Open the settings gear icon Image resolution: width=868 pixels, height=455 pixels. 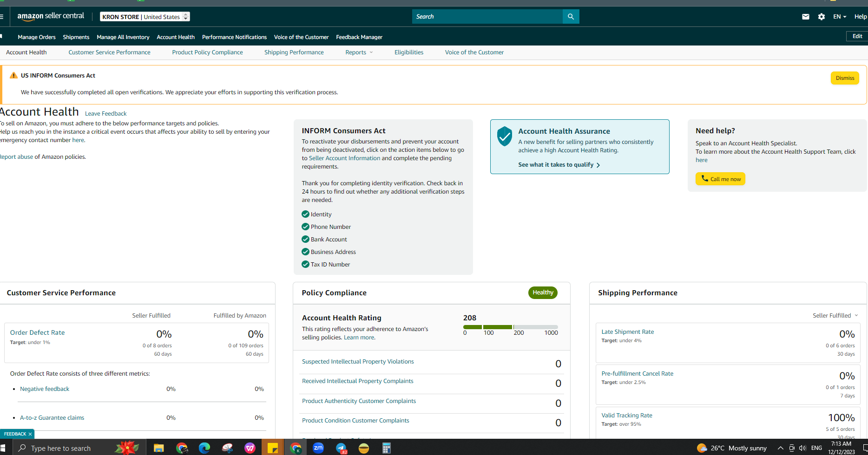pyautogui.click(x=822, y=17)
